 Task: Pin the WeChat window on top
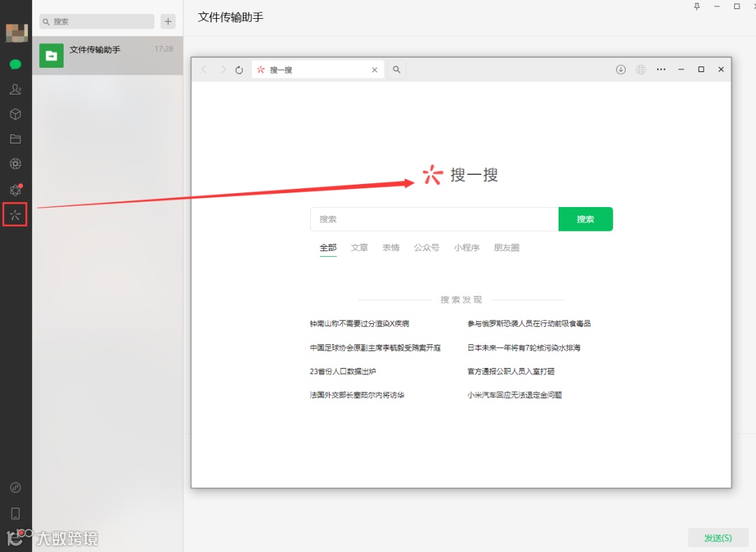696,7
